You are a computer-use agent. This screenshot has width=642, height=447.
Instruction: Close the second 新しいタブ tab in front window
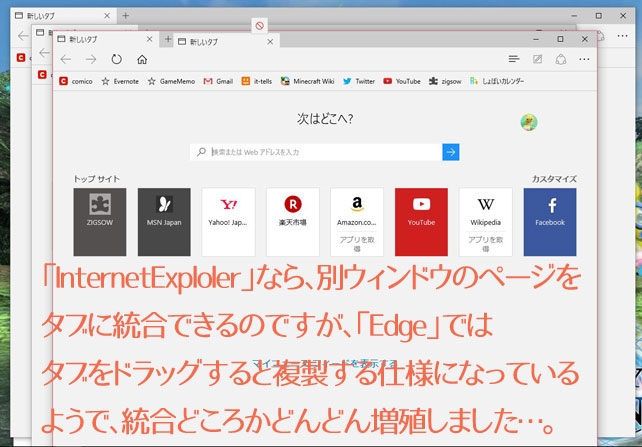point(270,42)
